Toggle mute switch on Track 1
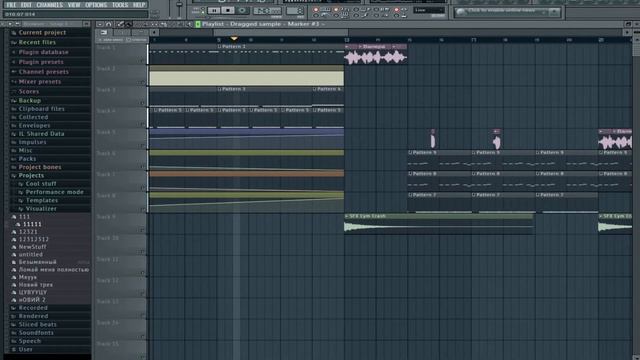This screenshot has width=640, height=360. pos(142,61)
